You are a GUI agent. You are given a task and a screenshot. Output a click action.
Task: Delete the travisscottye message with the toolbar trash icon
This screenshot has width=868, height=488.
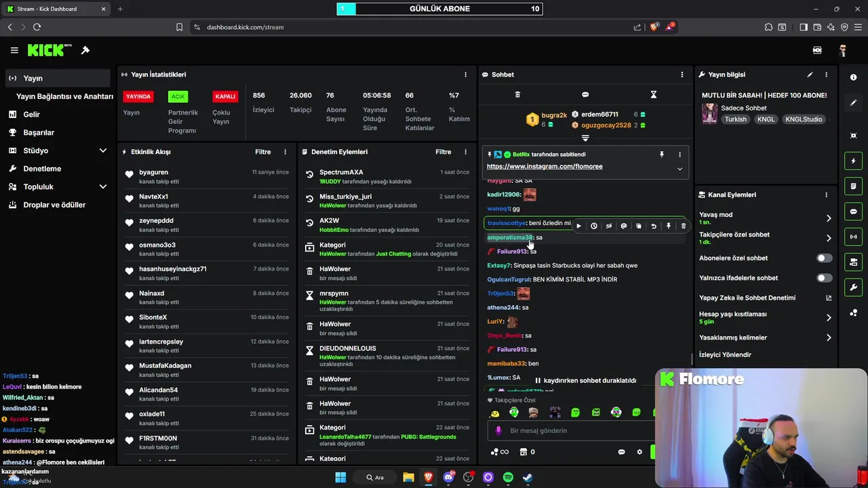[683, 226]
